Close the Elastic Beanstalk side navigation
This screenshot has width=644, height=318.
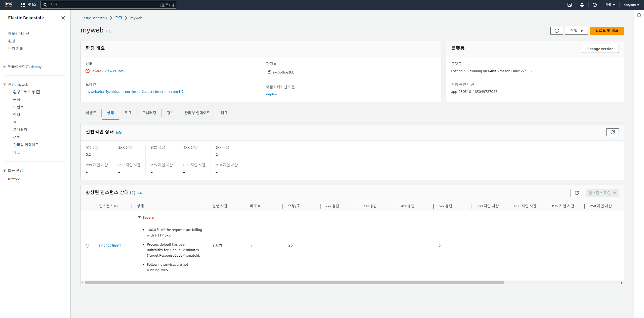click(x=63, y=18)
